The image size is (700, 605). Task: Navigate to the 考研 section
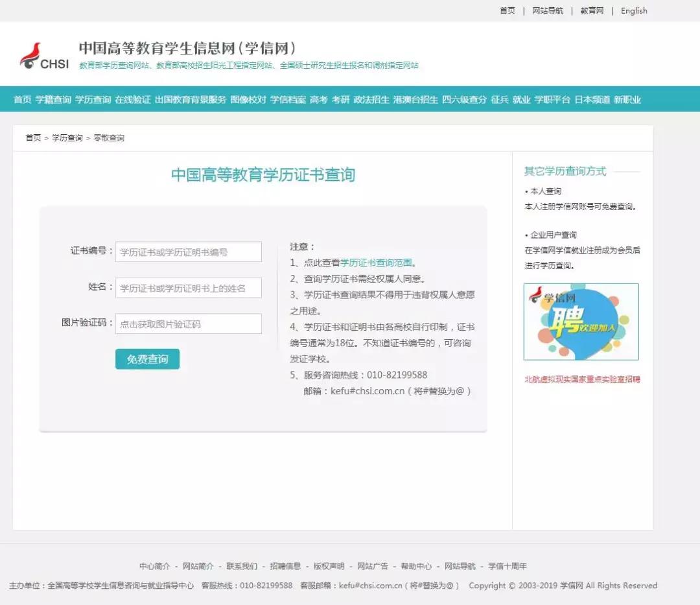click(338, 101)
